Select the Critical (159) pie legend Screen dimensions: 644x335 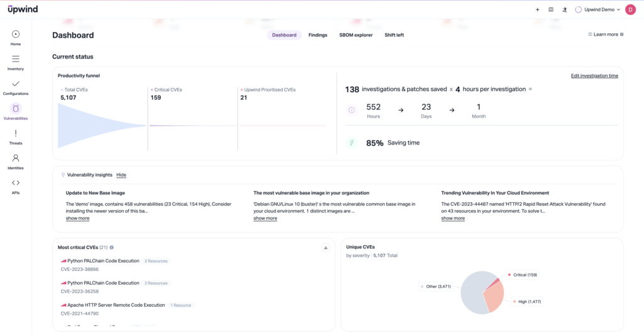point(522,275)
